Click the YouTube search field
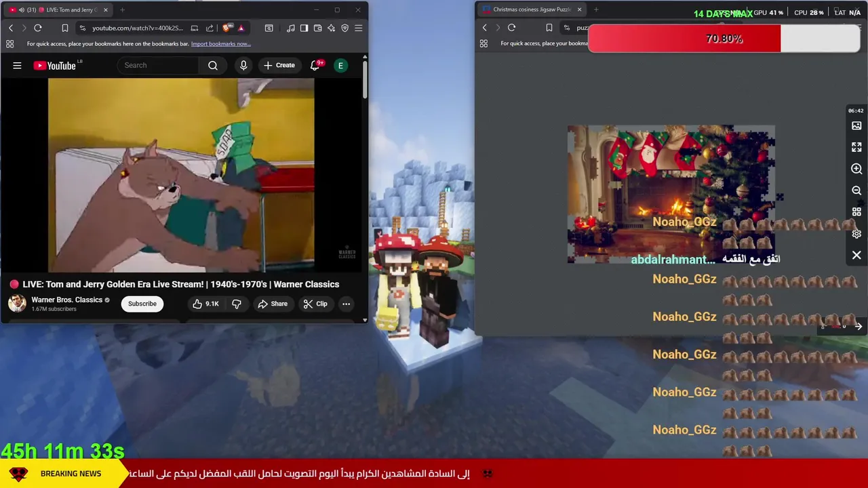The image size is (868, 488). pos(158,65)
